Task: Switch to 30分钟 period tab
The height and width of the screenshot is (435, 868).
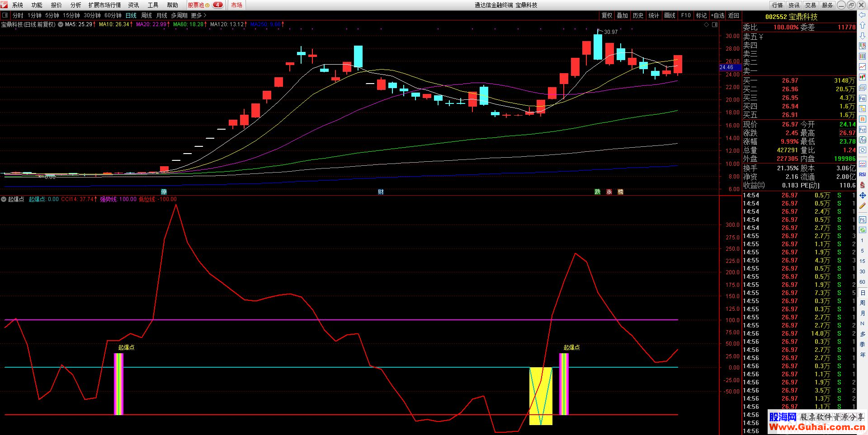Action: click(x=92, y=15)
